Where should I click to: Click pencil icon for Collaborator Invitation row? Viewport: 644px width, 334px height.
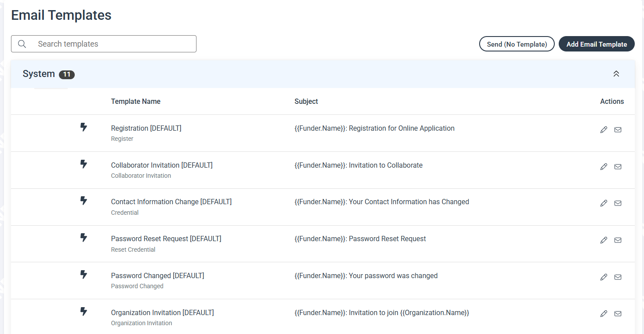click(x=604, y=166)
